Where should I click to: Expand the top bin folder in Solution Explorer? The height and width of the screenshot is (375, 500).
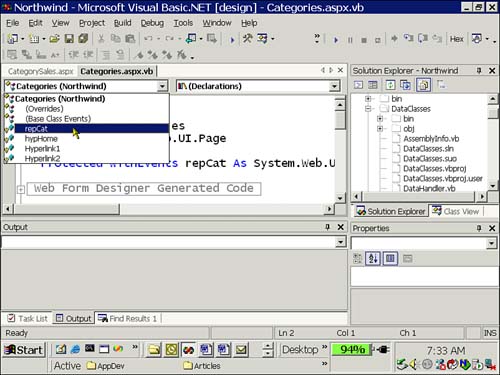click(x=368, y=99)
